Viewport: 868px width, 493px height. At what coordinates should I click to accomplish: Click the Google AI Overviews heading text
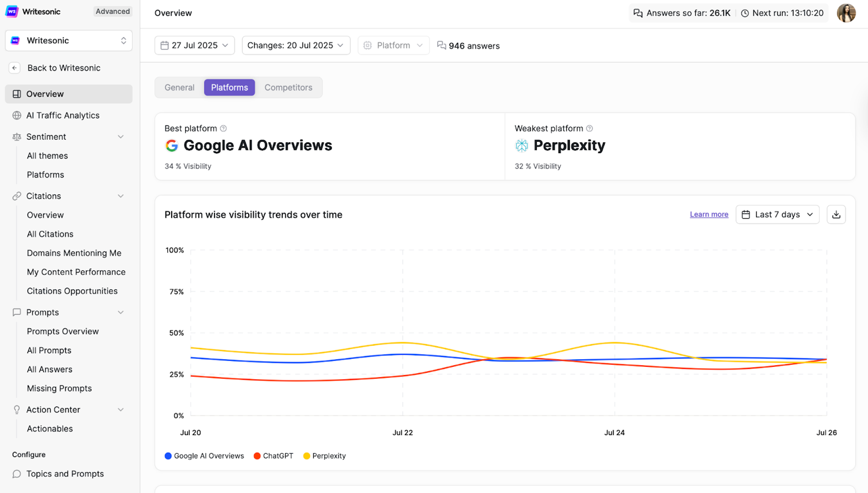pyautogui.click(x=258, y=146)
